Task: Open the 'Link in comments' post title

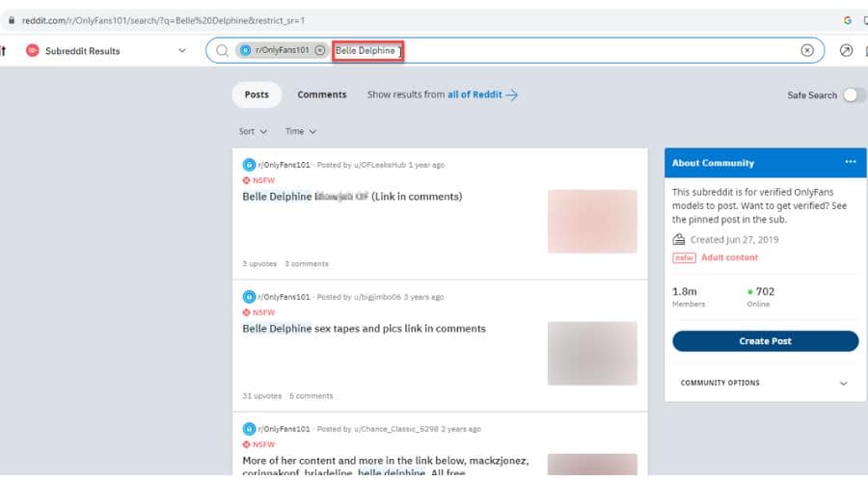Action: pyautogui.click(x=352, y=197)
